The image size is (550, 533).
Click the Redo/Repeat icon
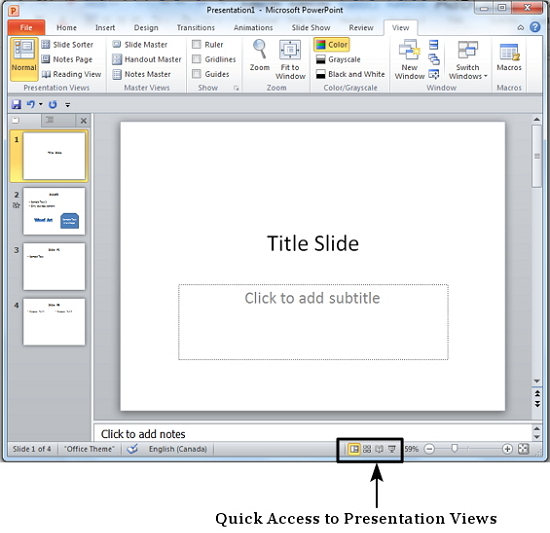coord(53,104)
